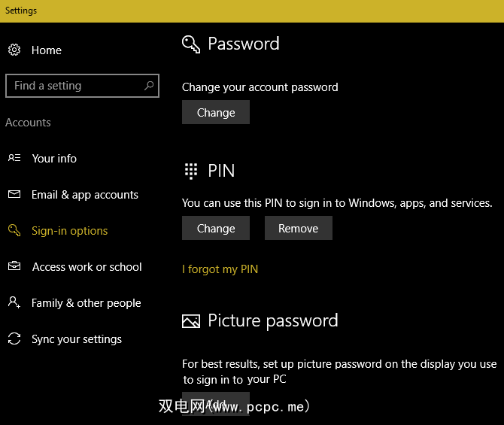
Task: Click the Access work or school briefcase icon
Action: (x=14, y=266)
